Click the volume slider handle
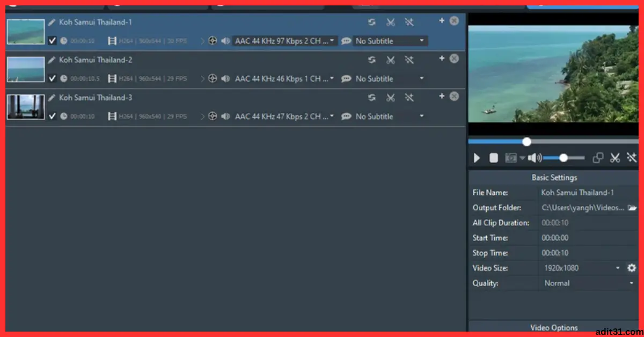The width and height of the screenshot is (644, 337). (x=563, y=158)
